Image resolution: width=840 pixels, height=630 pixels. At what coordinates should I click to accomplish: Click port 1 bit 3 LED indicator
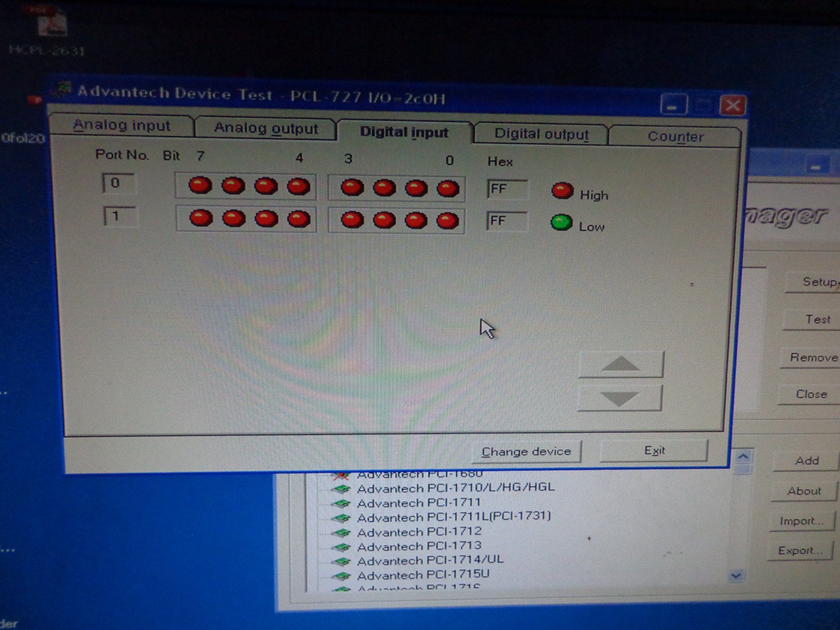pyautogui.click(x=352, y=220)
